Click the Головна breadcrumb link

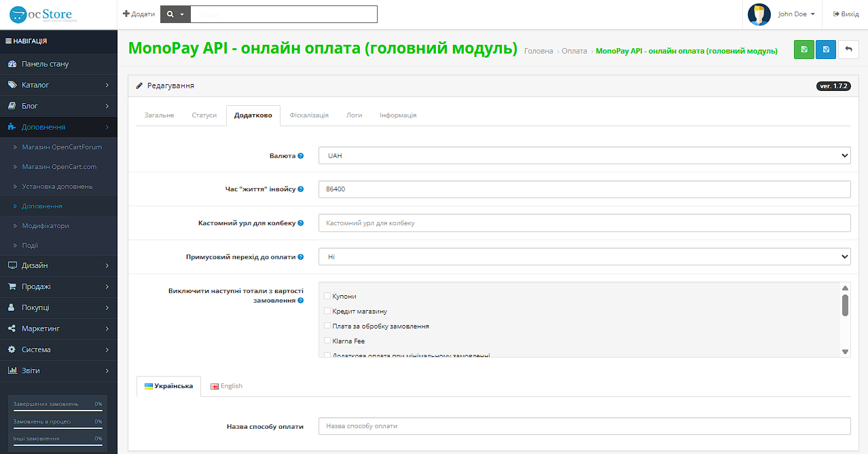pyautogui.click(x=539, y=51)
